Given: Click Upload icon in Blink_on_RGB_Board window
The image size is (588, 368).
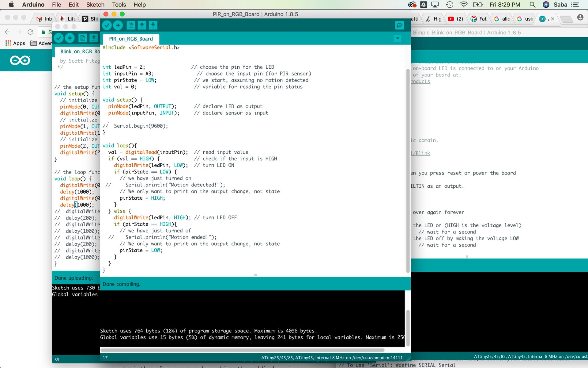Looking at the screenshot, I should click(x=70, y=38).
